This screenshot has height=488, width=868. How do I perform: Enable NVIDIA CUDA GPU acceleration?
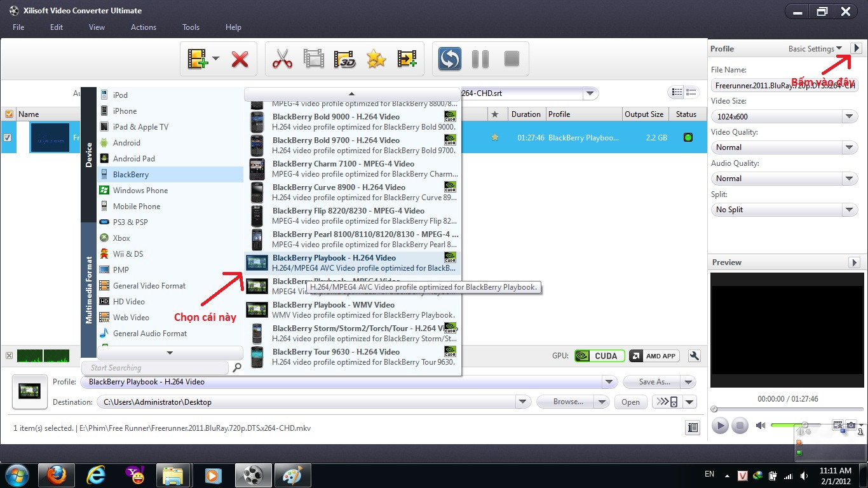coord(599,356)
